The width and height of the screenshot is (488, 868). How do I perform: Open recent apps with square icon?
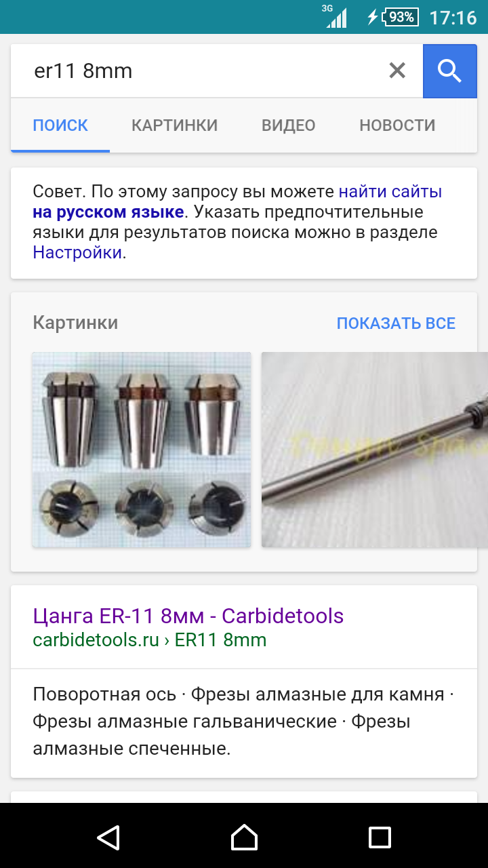(380, 837)
